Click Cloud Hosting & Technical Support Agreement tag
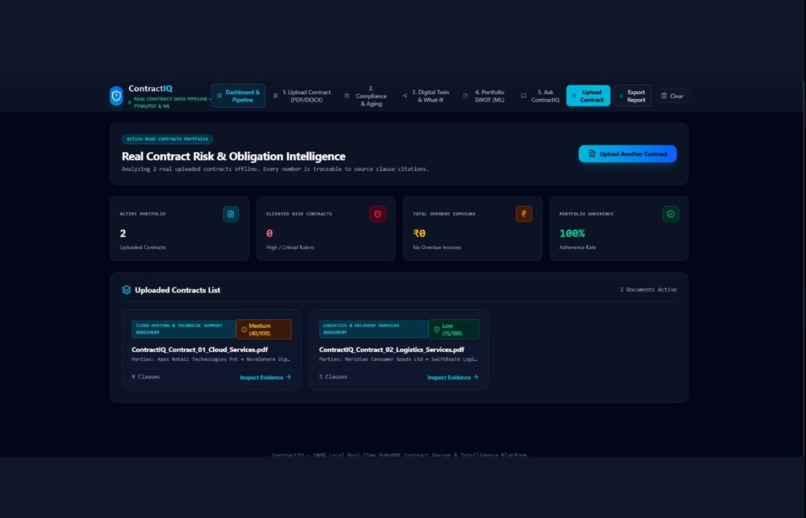 184,329
